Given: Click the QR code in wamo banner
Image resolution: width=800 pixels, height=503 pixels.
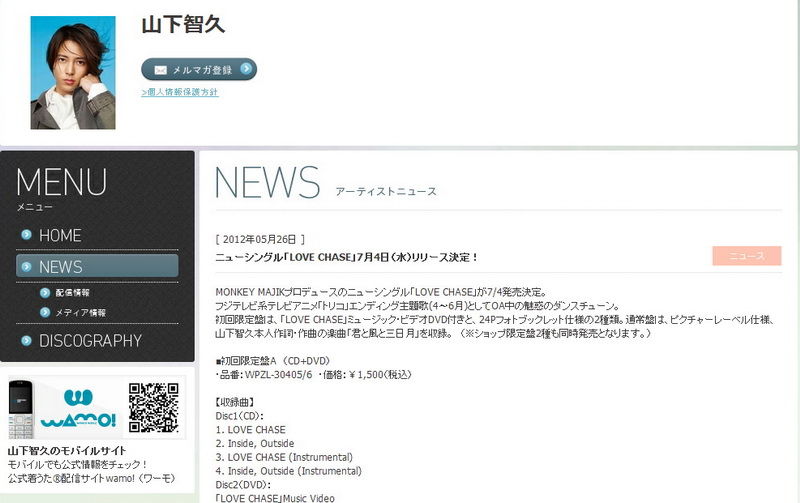Looking at the screenshot, I should [154, 408].
